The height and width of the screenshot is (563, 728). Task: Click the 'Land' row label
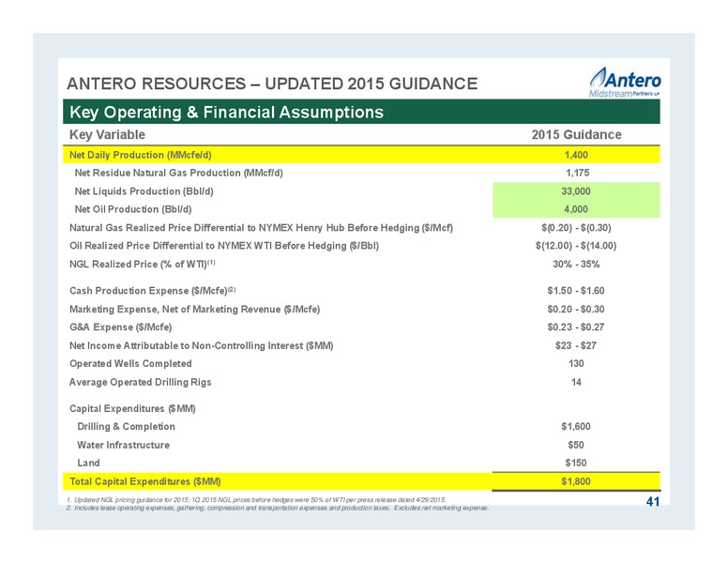[88, 464]
